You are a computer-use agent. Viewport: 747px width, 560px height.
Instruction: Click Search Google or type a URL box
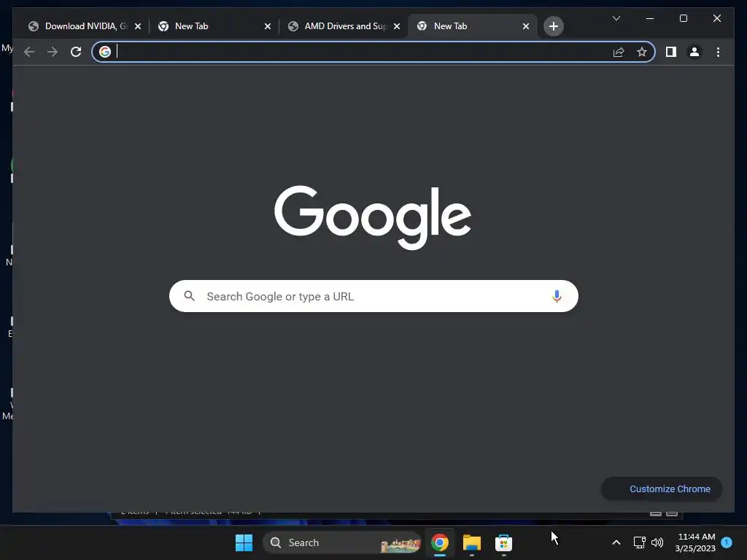tap(373, 296)
